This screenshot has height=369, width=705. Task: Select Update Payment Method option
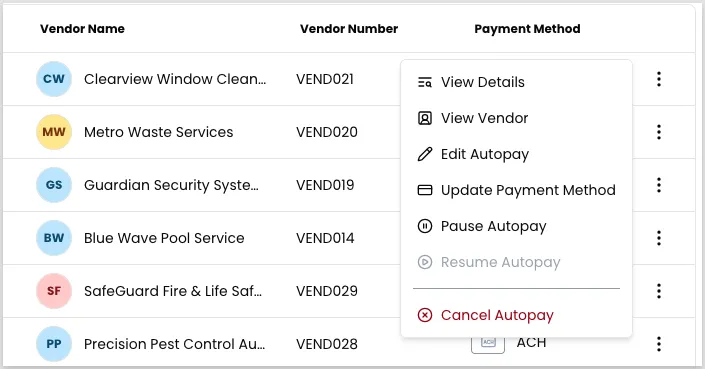(516, 190)
